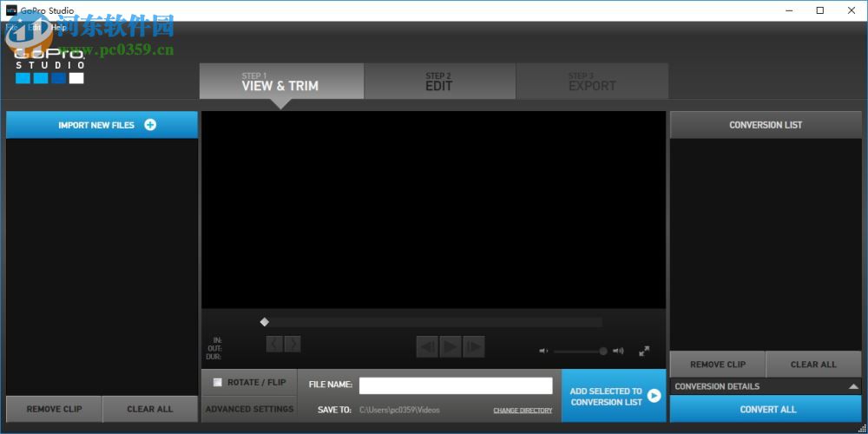
Task: Open the Help menu
Action: tap(59, 27)
